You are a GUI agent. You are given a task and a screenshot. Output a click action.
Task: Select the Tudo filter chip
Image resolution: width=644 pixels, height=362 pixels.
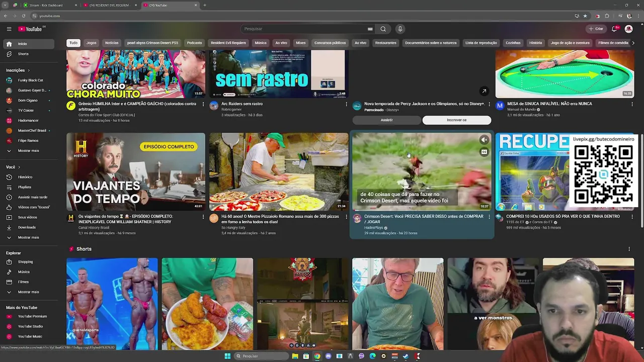73,43
